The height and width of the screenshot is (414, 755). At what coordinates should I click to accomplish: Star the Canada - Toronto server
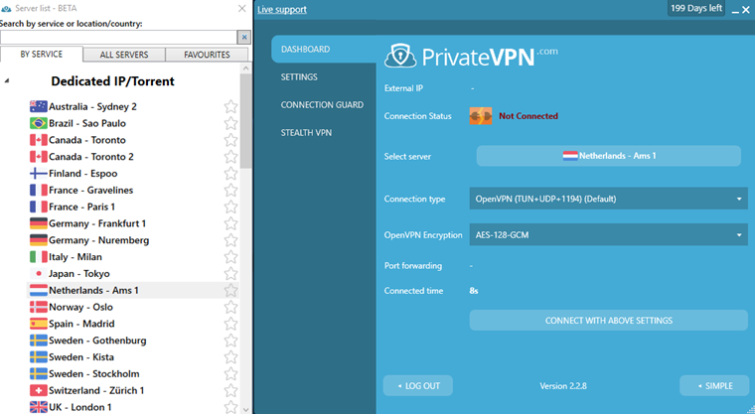click(231, 140)
